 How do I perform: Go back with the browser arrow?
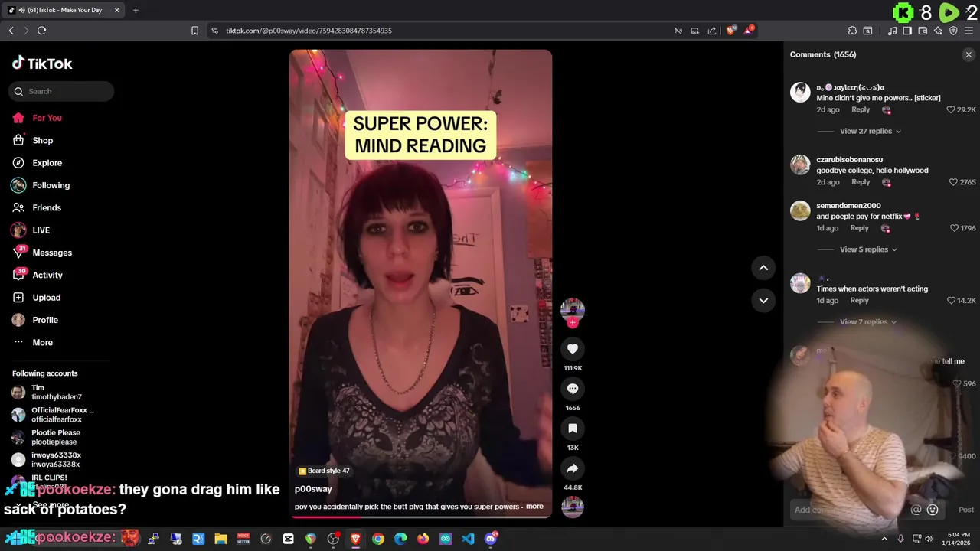coord(11,31)
